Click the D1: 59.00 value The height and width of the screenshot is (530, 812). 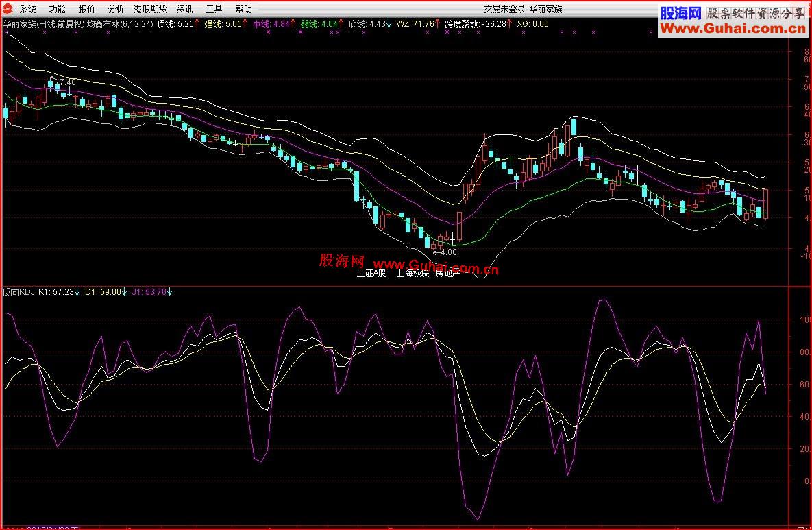pos(103,292)
